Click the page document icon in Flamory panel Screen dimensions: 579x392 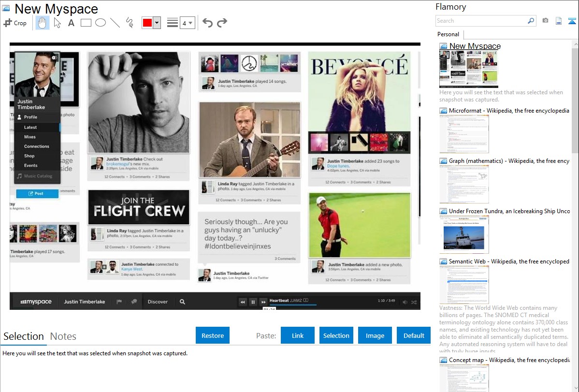point(559,21)
